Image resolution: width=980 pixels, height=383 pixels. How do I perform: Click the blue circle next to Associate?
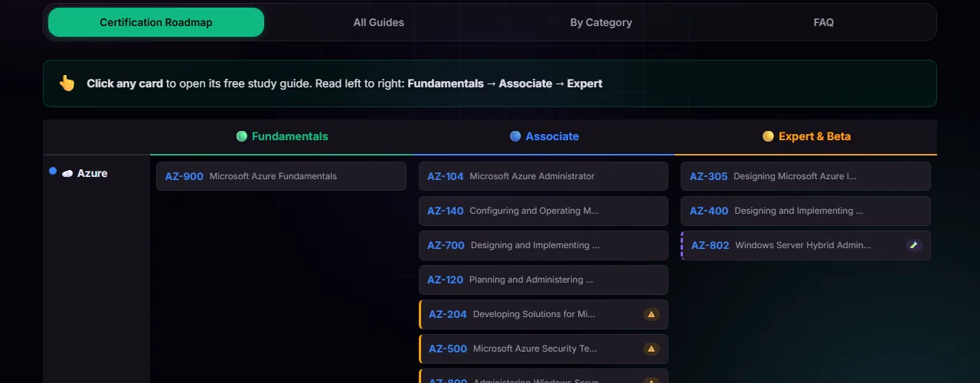pyautogui.click(x=515, y=136)
